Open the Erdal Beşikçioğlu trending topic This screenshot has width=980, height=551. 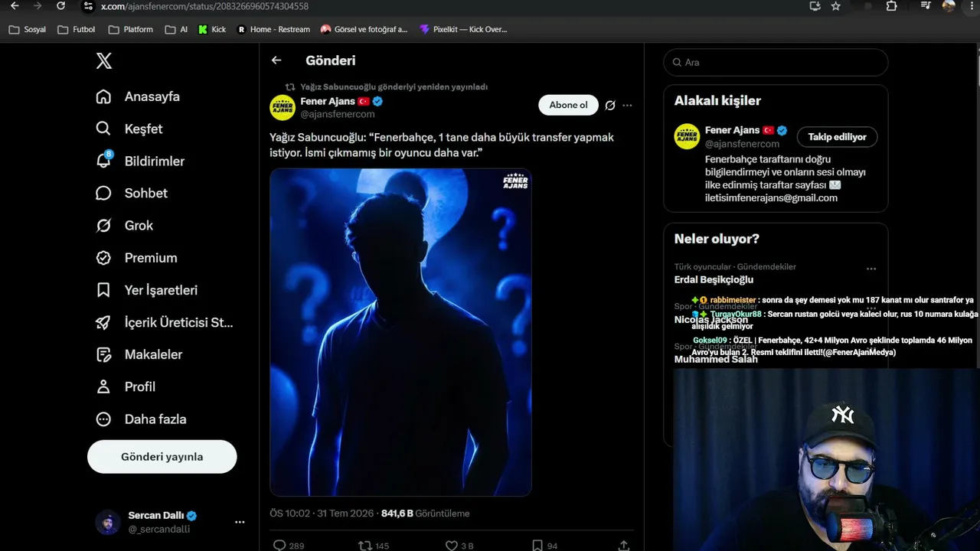(714, 279)
